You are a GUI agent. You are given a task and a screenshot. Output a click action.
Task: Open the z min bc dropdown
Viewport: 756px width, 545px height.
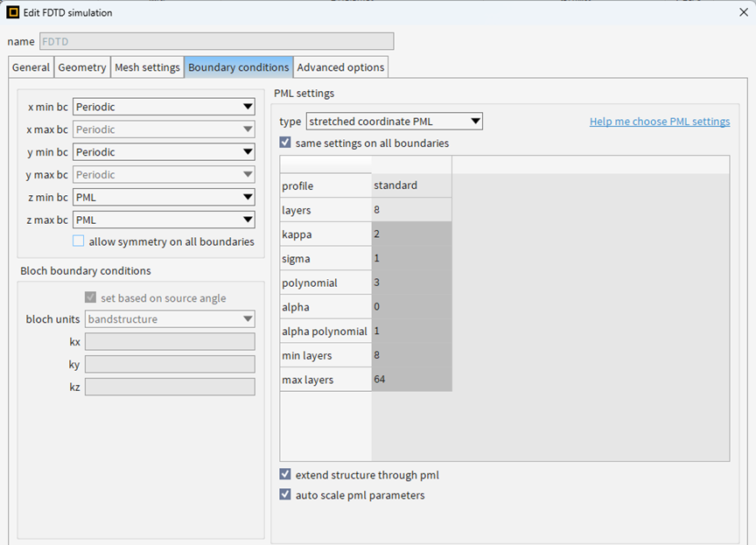(x=164, y=197)
